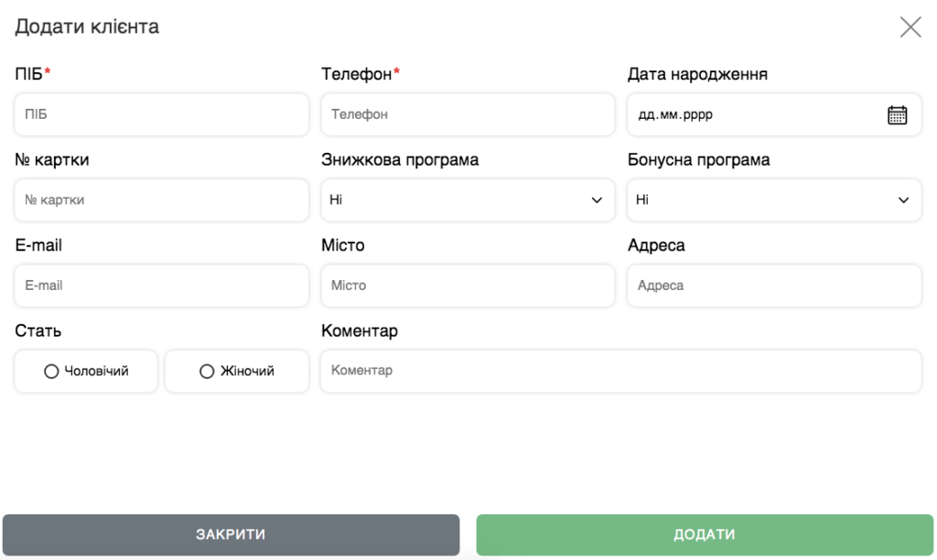This screenshot has width=937, height=560.
Task: Click into the E-mail input field
Action: [161, 285]
